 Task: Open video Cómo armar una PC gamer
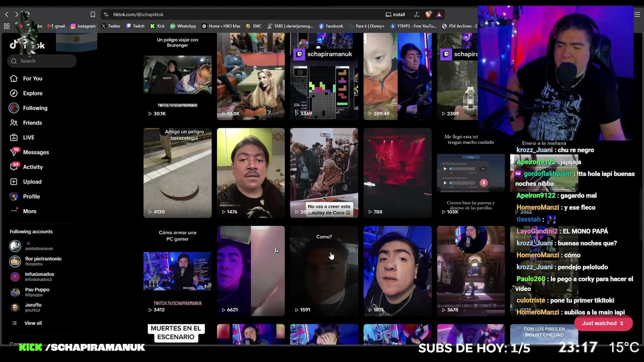pos(178,271)
